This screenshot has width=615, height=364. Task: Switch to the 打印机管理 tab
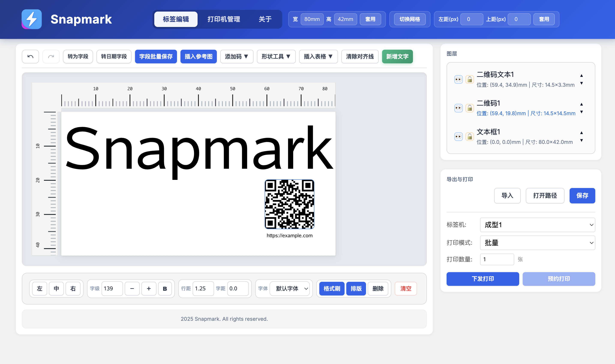coord(223,19)
